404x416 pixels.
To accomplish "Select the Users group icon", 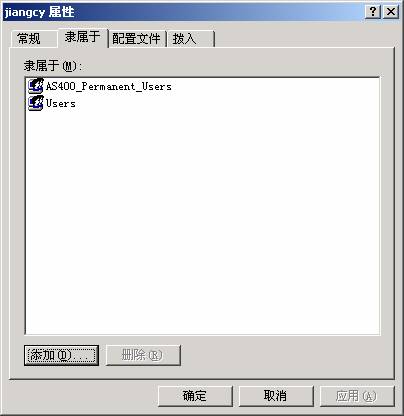I will pyautogui.click(x=36, y=103).
